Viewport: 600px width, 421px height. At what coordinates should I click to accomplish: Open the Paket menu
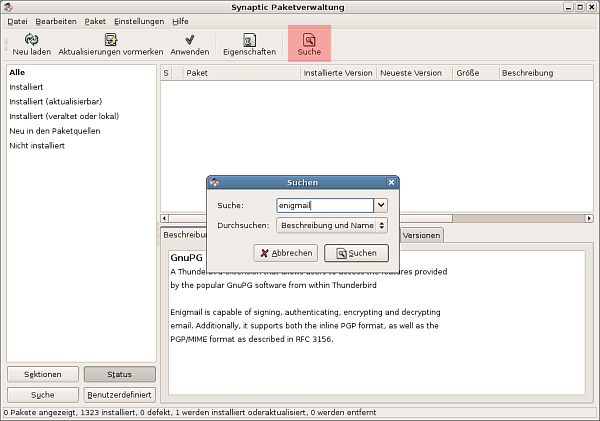click(95, 21)
